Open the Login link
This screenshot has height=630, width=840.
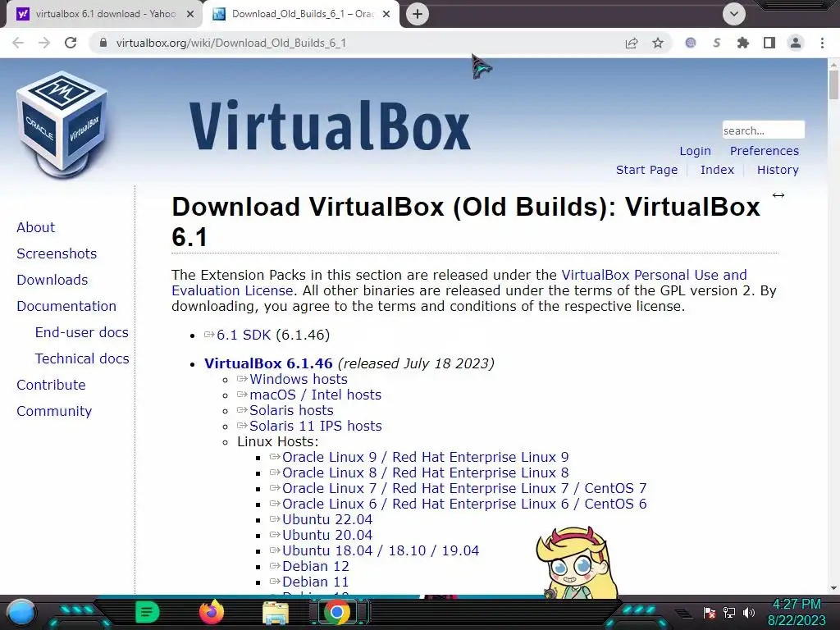tap(695, 151)
